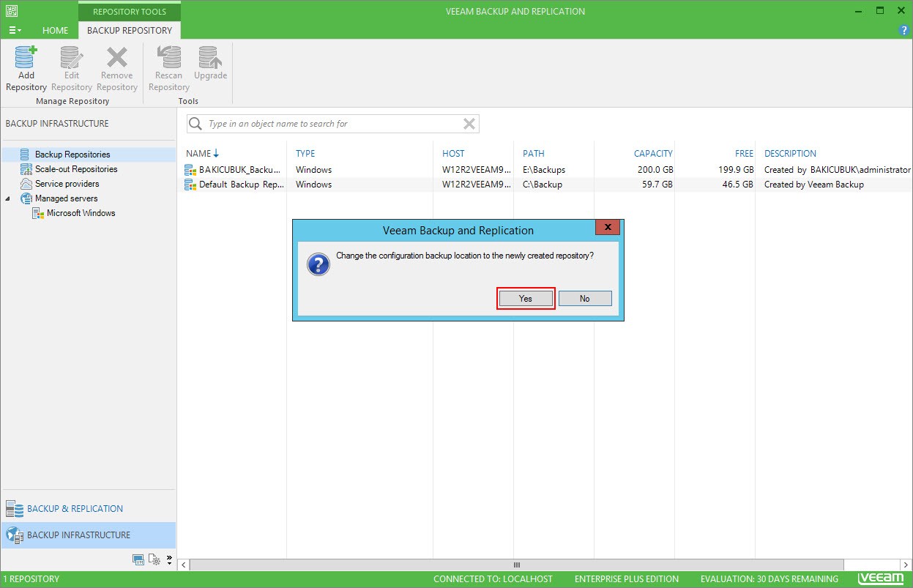Click 'EVALUATION: 30 DAYS REMAINING' status text
Screen dimensions: 913x588
[769, 579]
